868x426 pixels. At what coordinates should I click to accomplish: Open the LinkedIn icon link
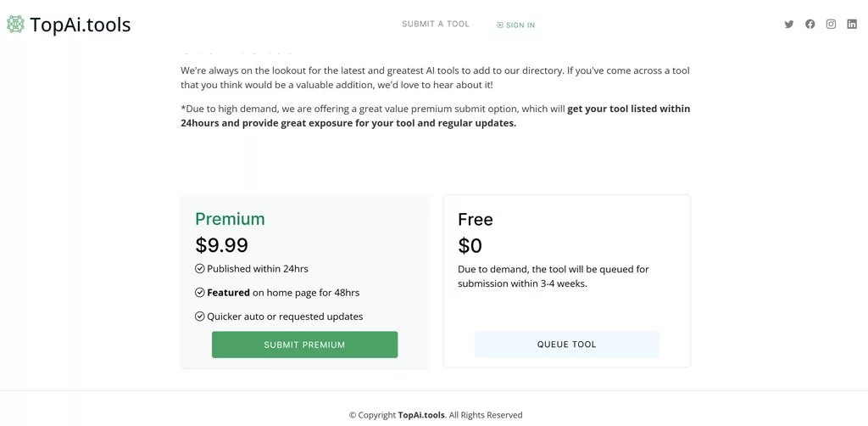852,25
